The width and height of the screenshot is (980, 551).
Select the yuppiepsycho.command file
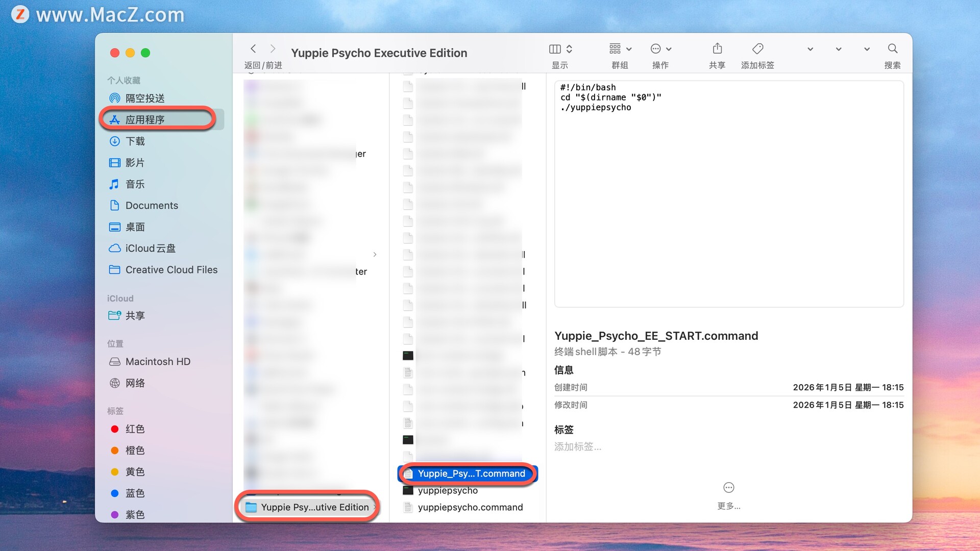pos(470,507)
